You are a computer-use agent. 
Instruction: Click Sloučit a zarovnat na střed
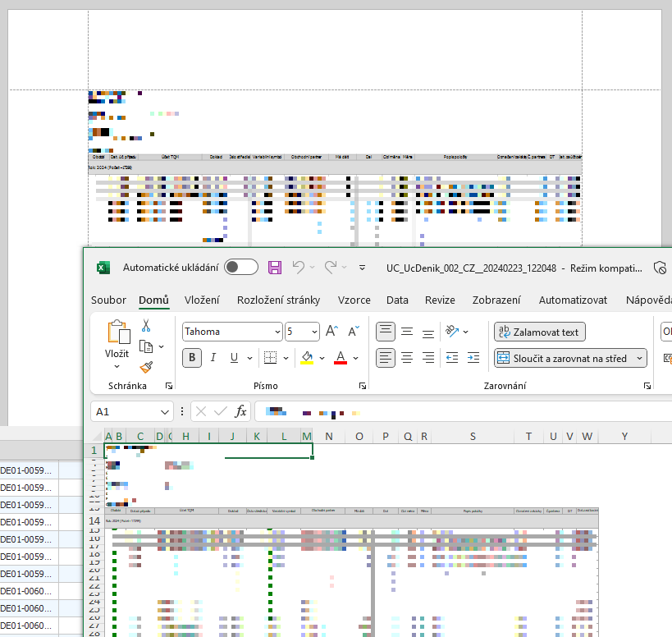click(x=563, y=358)
